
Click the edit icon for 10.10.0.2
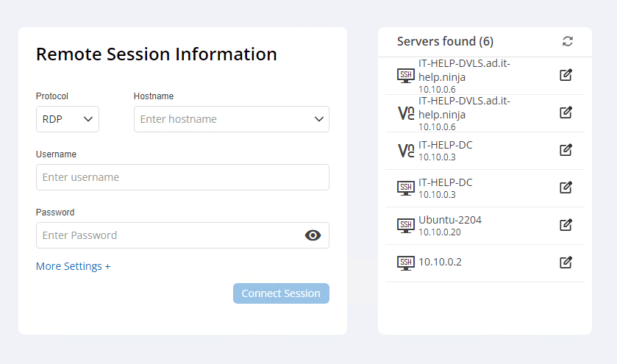(566, 263)
